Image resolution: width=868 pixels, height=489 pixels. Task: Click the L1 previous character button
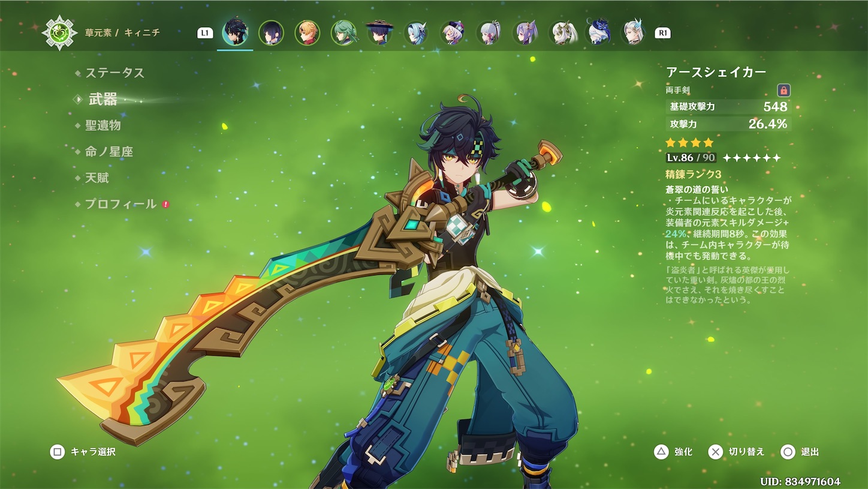click(x=205, y=33)
